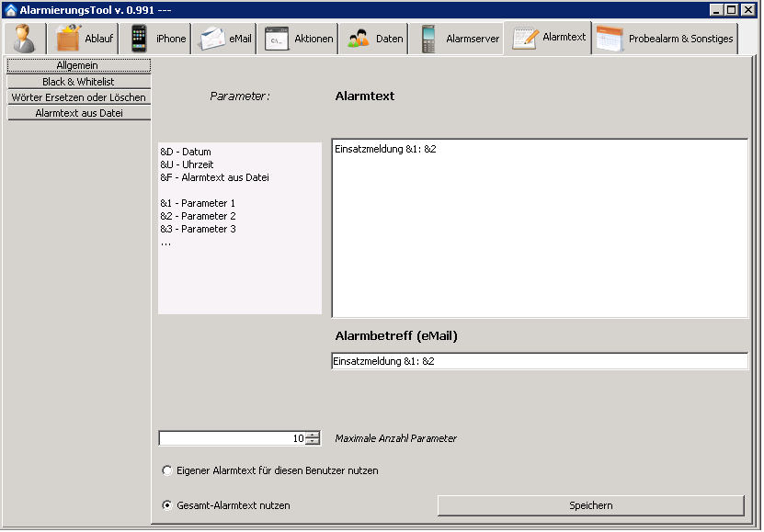Decrease maximum parameter count with down arrow

coord(313,442)
